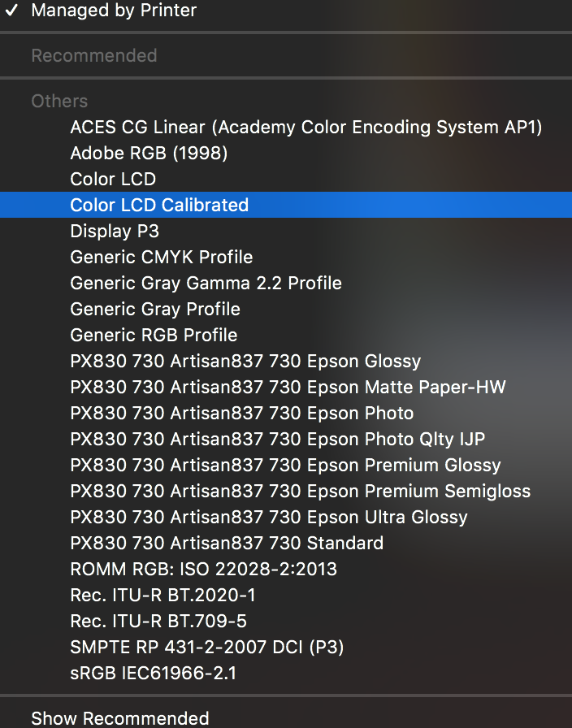The width and height of the screenshot is (572, 728).
Task: Choose Generic CMYK Profile
Action: point(162,257)
